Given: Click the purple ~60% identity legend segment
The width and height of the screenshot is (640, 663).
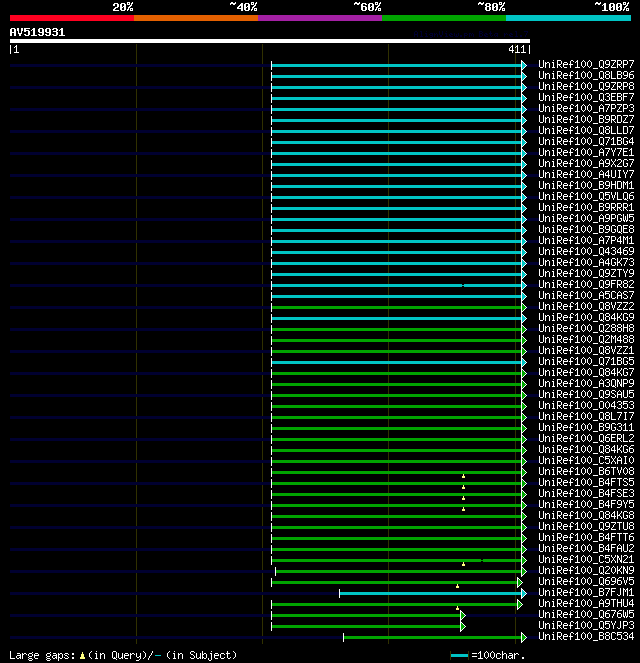Looking at the screenshot, I should [320, 18].
